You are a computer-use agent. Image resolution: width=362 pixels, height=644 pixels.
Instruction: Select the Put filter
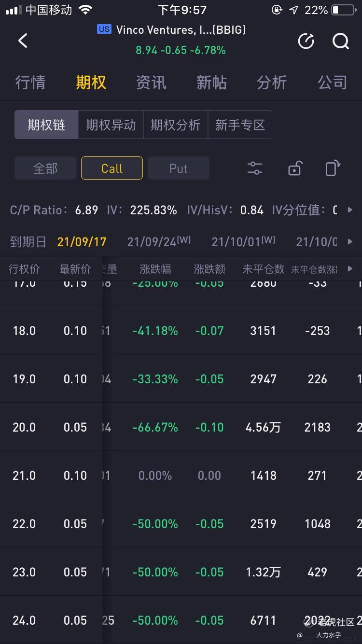tap(178, 168)
